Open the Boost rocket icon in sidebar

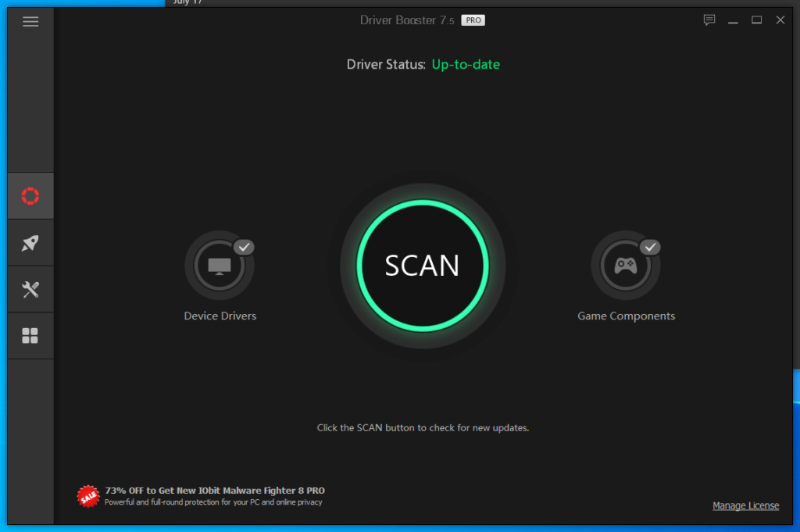click(30, 242)
